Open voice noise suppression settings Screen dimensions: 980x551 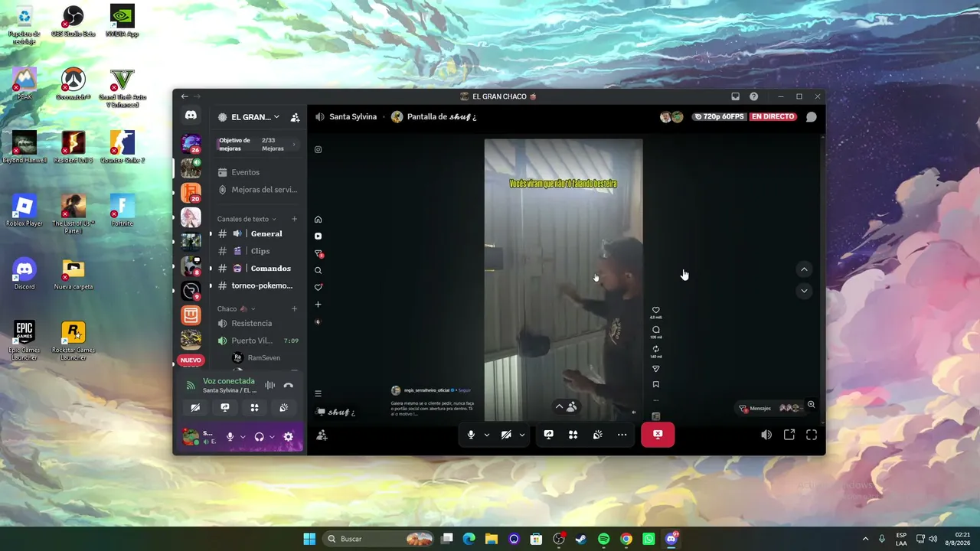[x=269, y=386]
